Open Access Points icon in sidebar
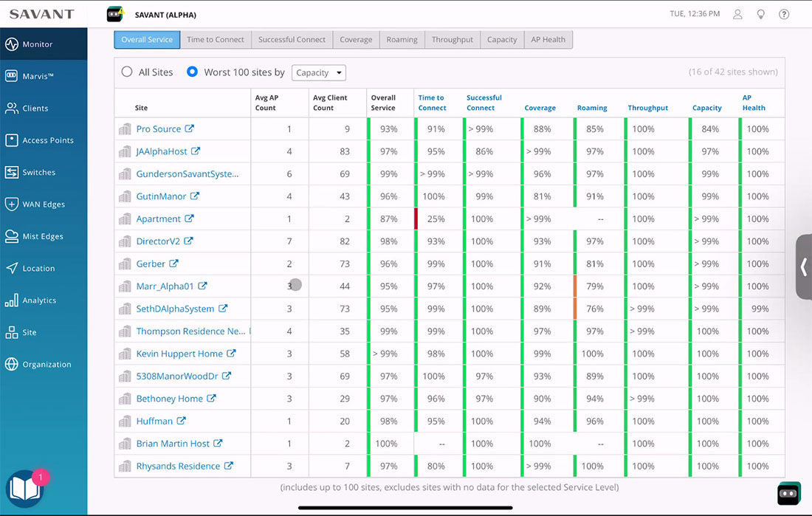This screenshot has width=812, height=516. (x=11, y=140)
